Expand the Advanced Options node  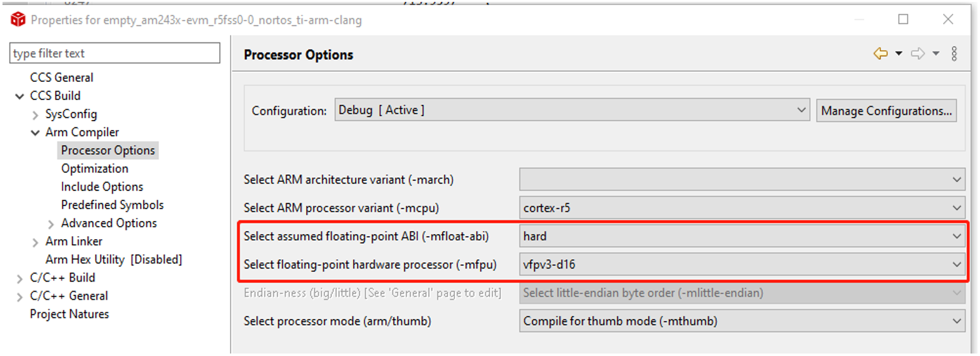(x=51, y=224)
